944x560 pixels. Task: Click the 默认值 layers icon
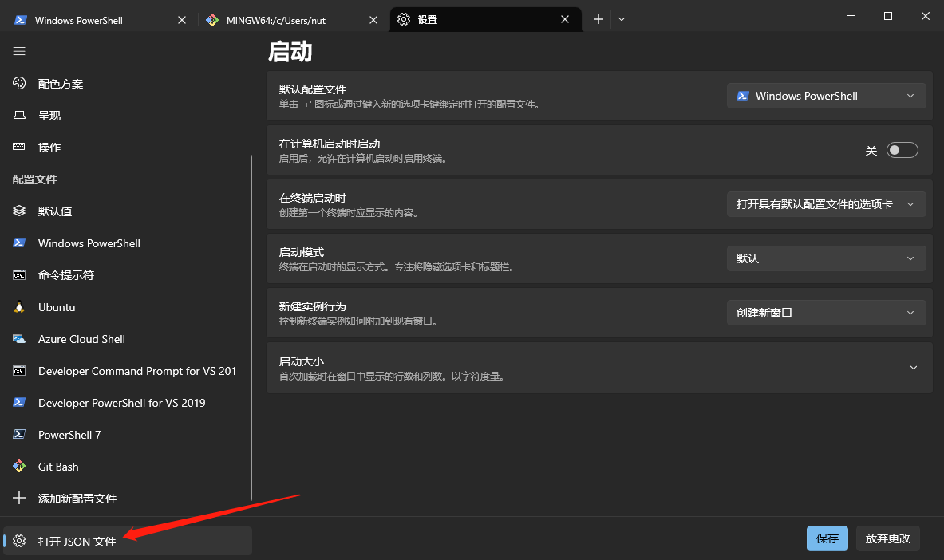point(19,211)
